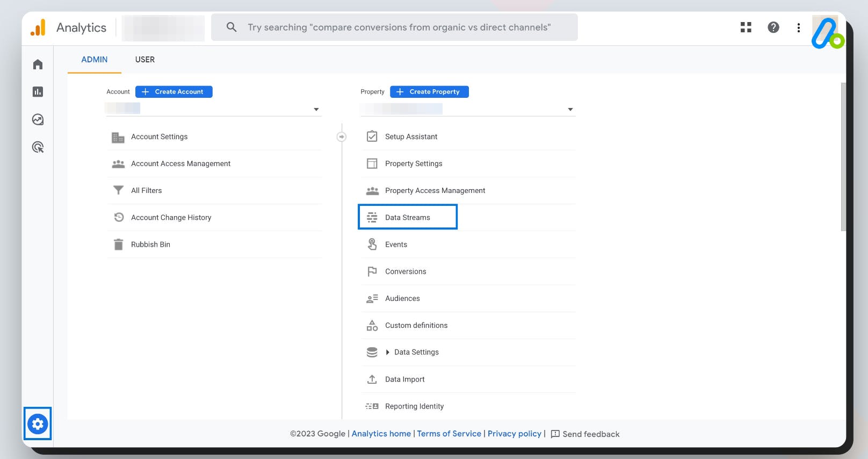
Task: Open the three-dot more options menu
Action: (798, 27)
